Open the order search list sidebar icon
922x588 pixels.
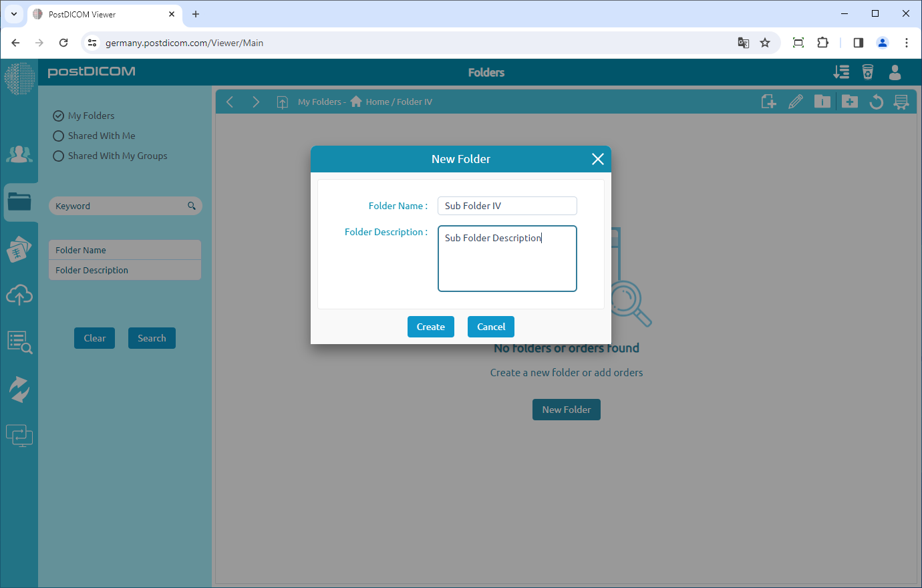[x=19, y=342]
